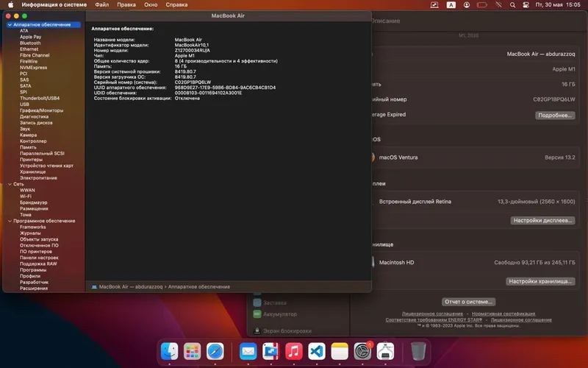The width and height of the screenshot is (588, 368).
Task: Open the Правка menu
Action: pyautogui.click(x=126, y=5)
